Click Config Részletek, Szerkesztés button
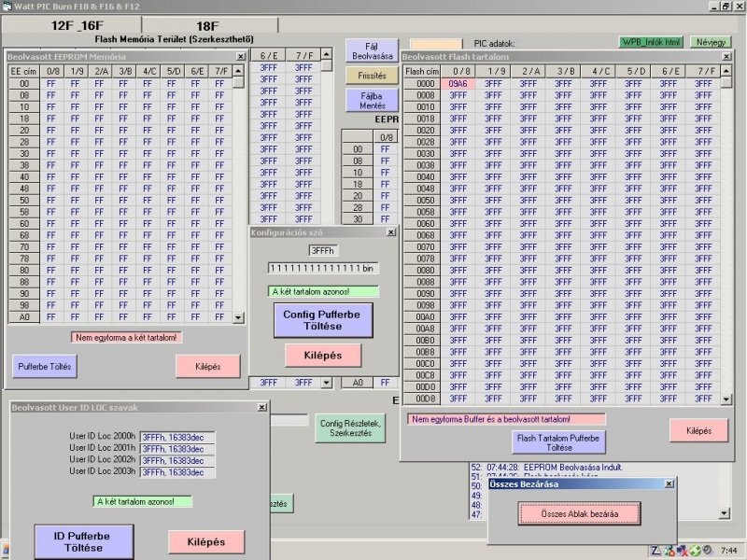747x560 pixels. [x=350, y=428]
